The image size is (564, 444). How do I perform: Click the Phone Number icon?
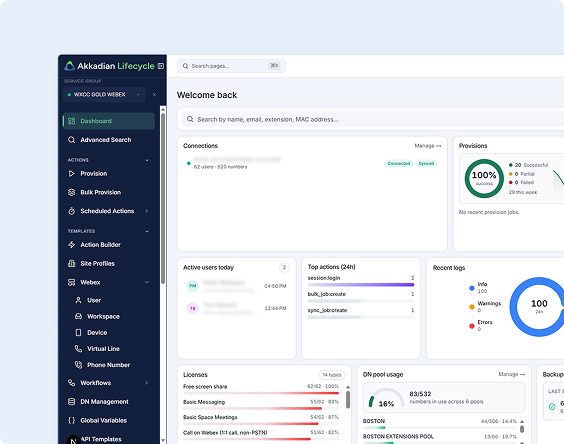[78, 365]
